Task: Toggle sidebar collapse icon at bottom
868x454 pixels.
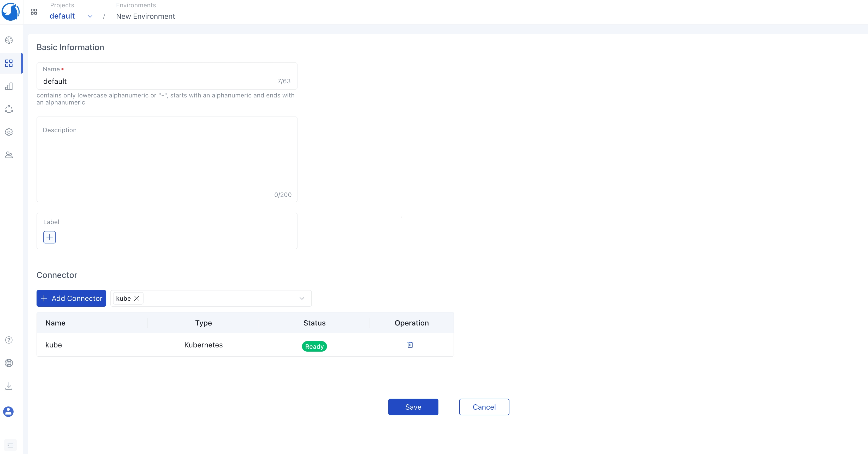Action: coord(10,445)
